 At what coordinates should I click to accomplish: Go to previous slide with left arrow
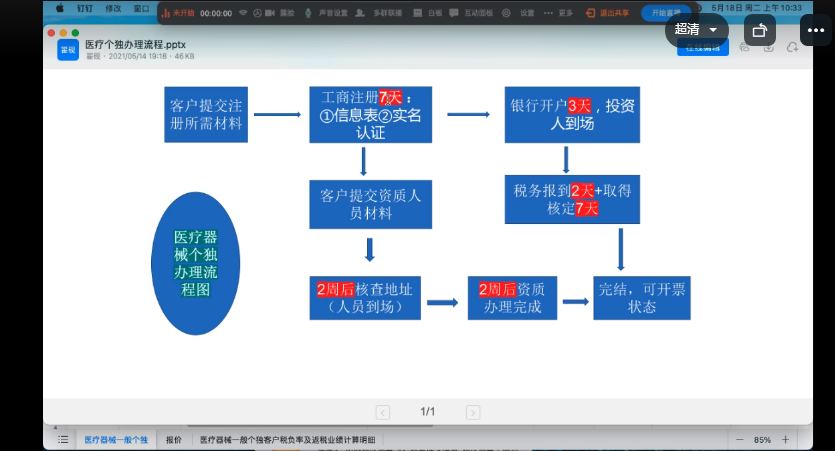(382, 412)
